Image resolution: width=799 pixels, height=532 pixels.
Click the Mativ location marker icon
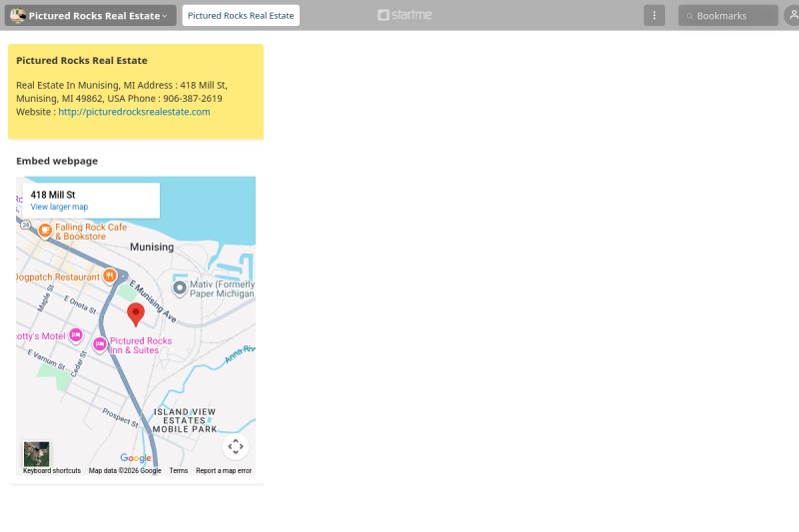[x=180, y=288]
